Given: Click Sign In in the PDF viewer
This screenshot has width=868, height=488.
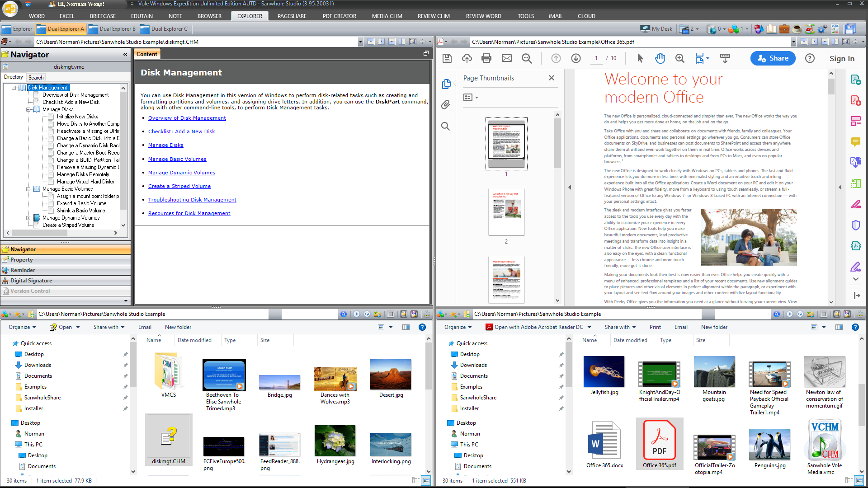Looking at the screenshot, I should click(842, 58).
